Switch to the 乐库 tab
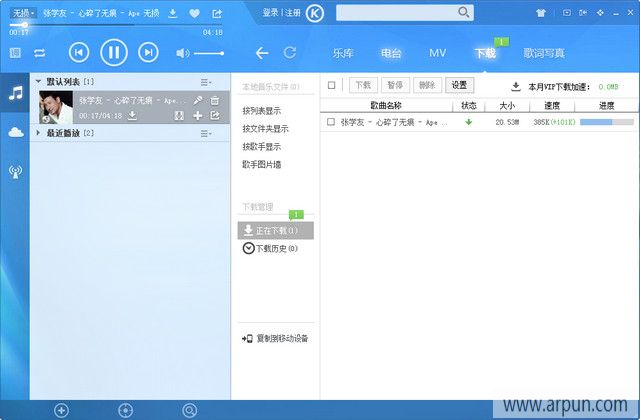Image resolution: width=640 pixels, height=420 pixels. [343, 53]
